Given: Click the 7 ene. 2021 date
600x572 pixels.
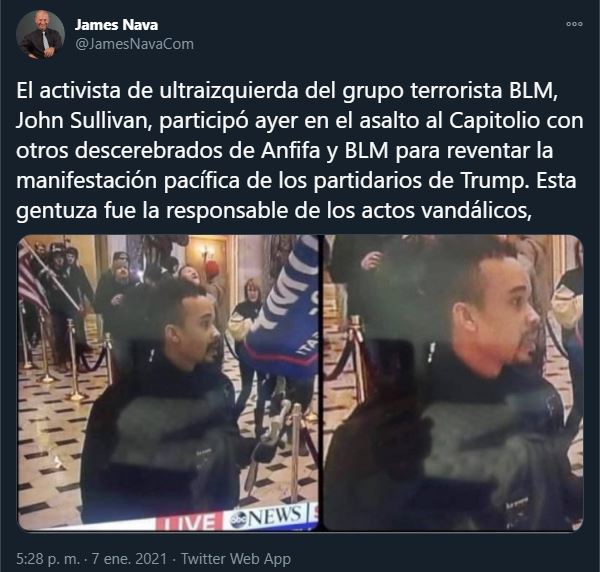Looking at the screenshot, I should (x=129, y=559).
